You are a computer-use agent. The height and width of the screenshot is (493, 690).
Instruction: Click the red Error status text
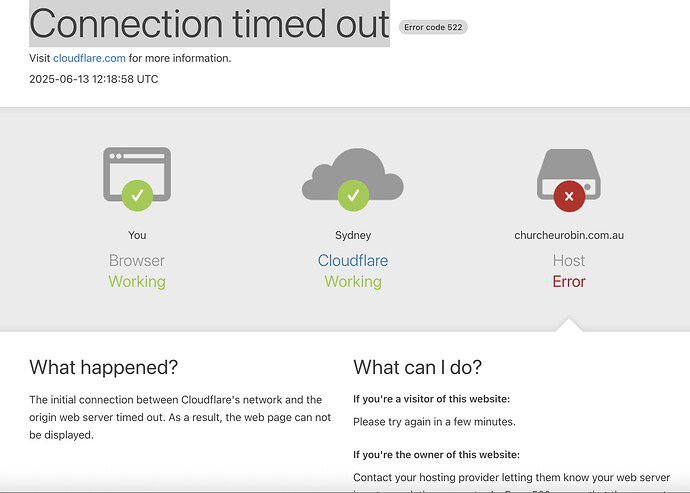click(569, 282)
